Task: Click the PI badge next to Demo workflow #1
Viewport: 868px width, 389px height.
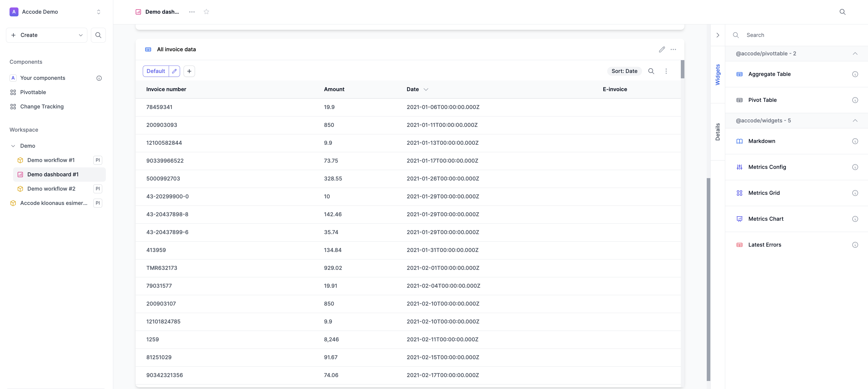Action: point(98,160)
